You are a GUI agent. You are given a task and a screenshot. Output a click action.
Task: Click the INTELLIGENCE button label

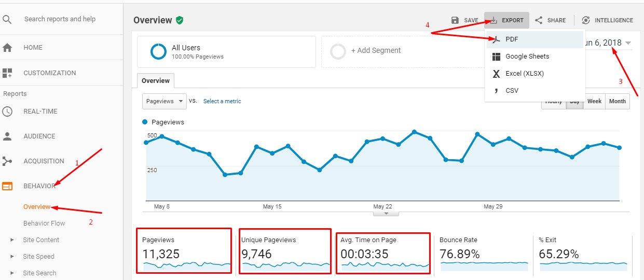[614, 20]
